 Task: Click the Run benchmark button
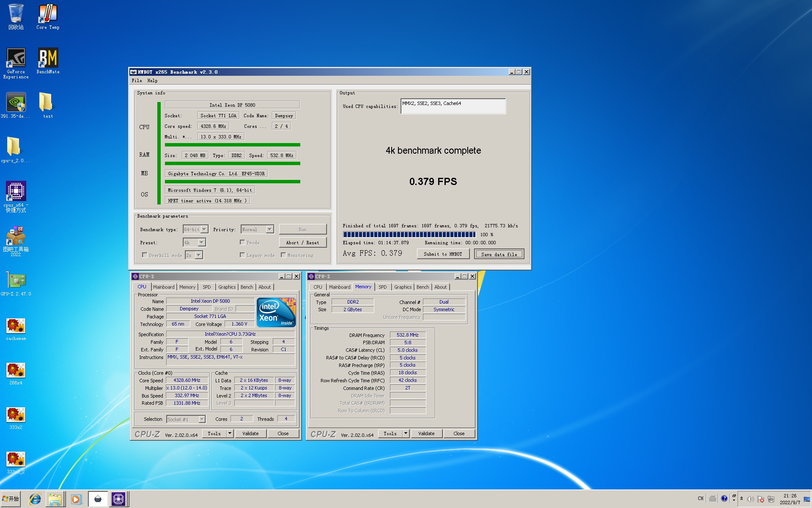coord(302,229)
